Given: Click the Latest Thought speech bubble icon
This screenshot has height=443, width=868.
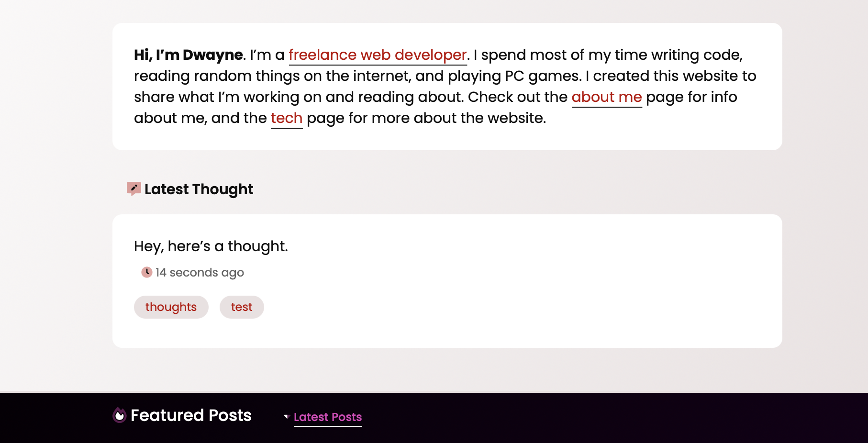Looking at the screenshot, I should pos(134,188).
